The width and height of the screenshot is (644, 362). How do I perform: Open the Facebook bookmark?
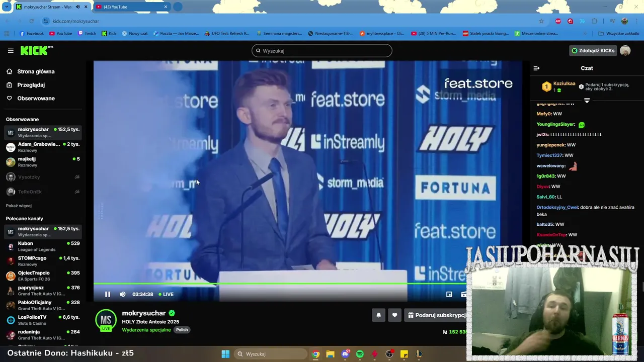tap(32, 34)
